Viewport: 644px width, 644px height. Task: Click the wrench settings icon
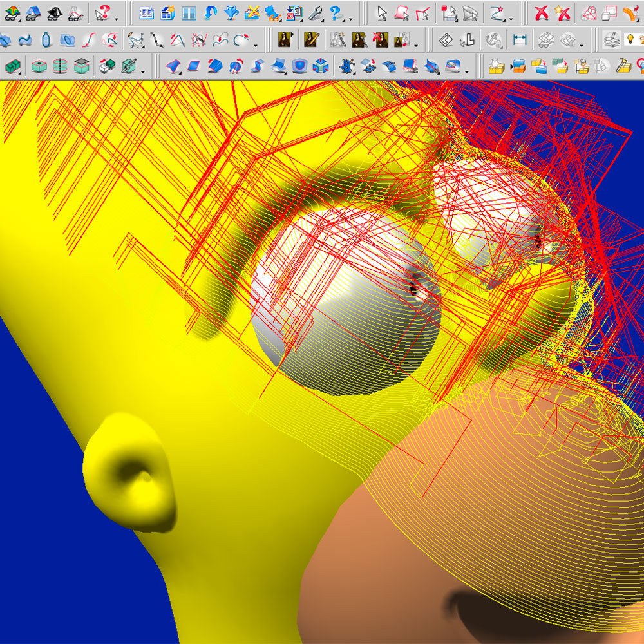[316, 14]
